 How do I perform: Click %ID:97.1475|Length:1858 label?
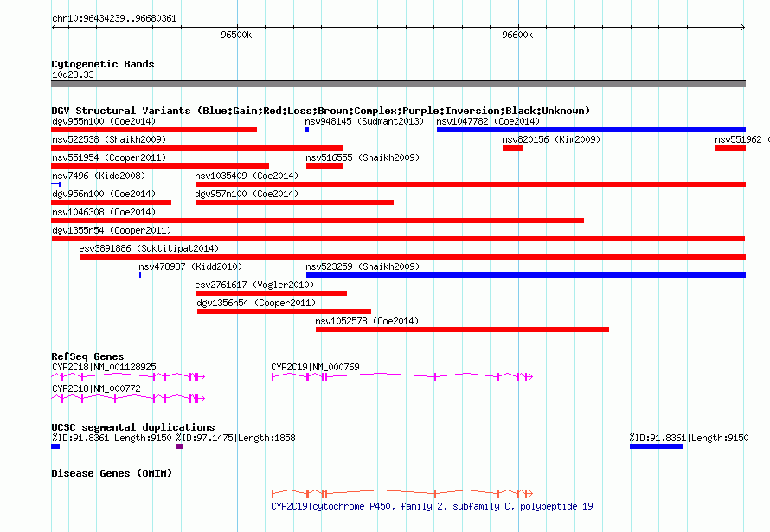pyautogui.click(x=235, y=438)
